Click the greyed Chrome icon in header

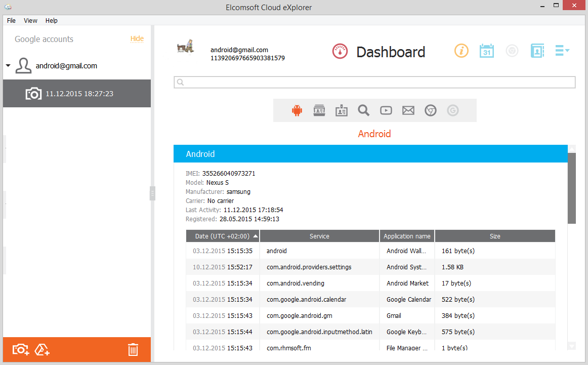click(x=512, y=51)
